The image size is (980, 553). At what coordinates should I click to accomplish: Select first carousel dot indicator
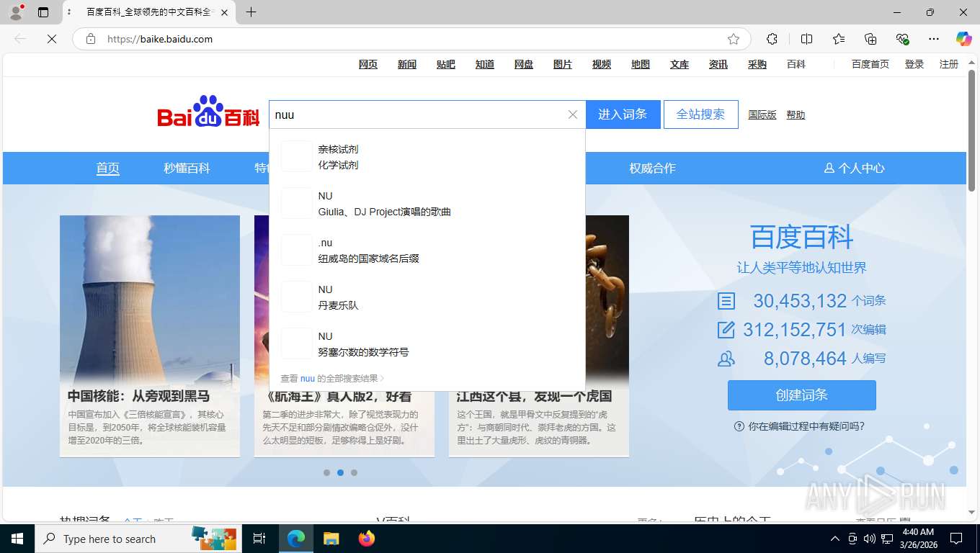coord(326,473)
